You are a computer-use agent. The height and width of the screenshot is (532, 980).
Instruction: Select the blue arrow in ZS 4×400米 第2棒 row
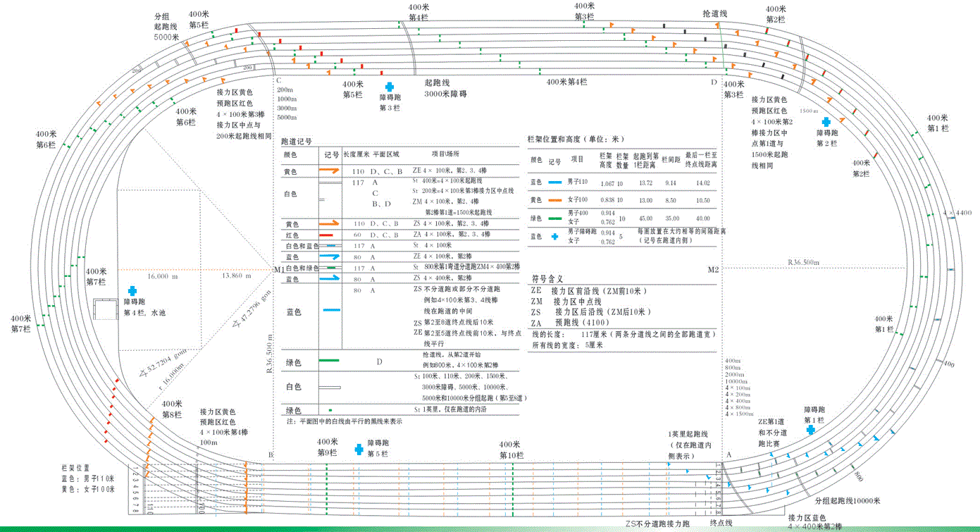pyautogui.click(x=329, y=279)
